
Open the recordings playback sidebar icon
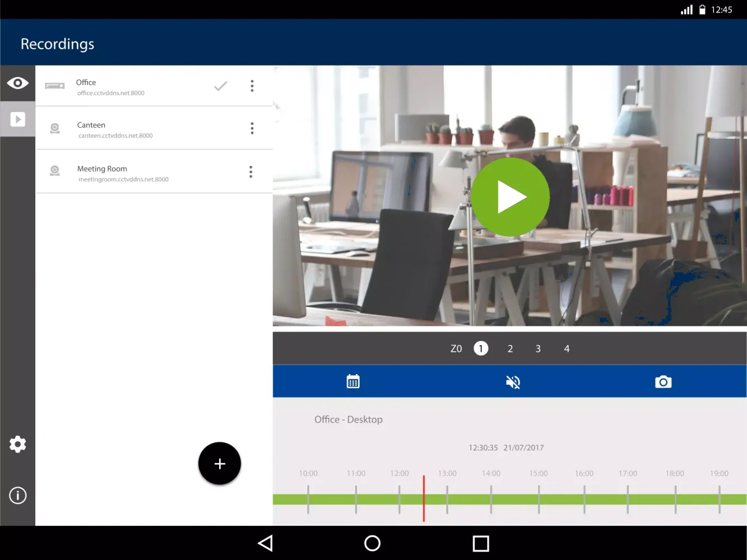(17, 119)
